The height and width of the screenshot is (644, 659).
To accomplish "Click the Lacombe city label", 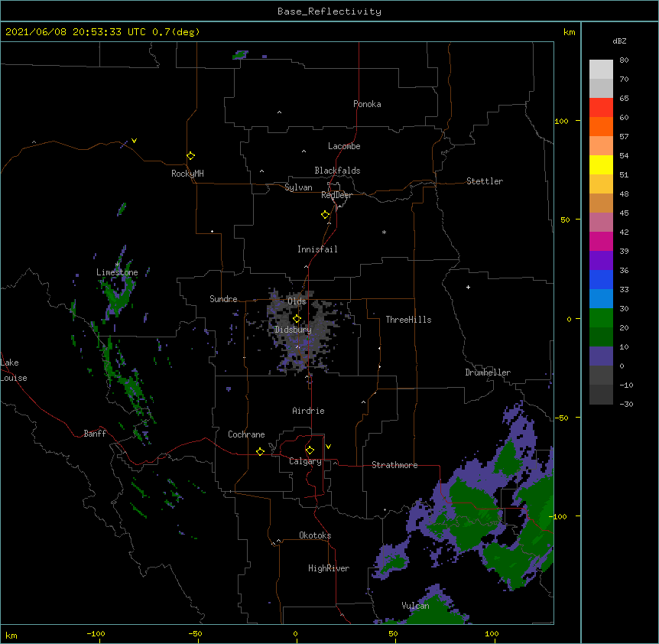I will click(x=344, y=146).
